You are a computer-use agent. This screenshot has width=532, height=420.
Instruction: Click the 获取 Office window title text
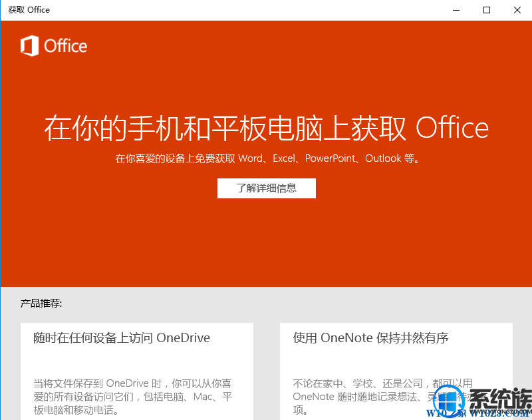click(29, 10)
